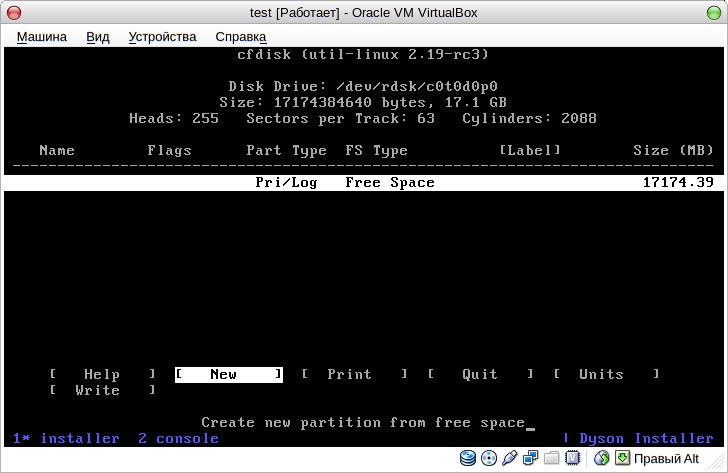Open the Вид menu
Screen dimensions: 728x473
98,37
